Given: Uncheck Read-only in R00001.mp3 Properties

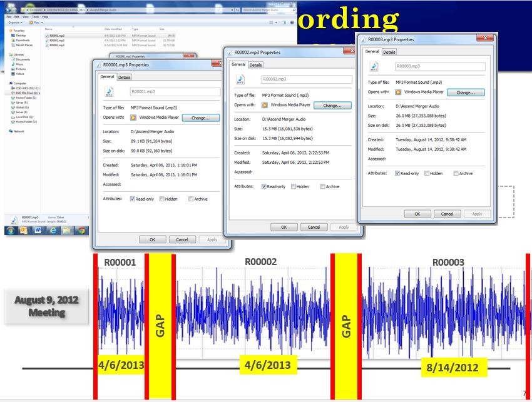Looking at the screenshot, I should click(133, 199).
